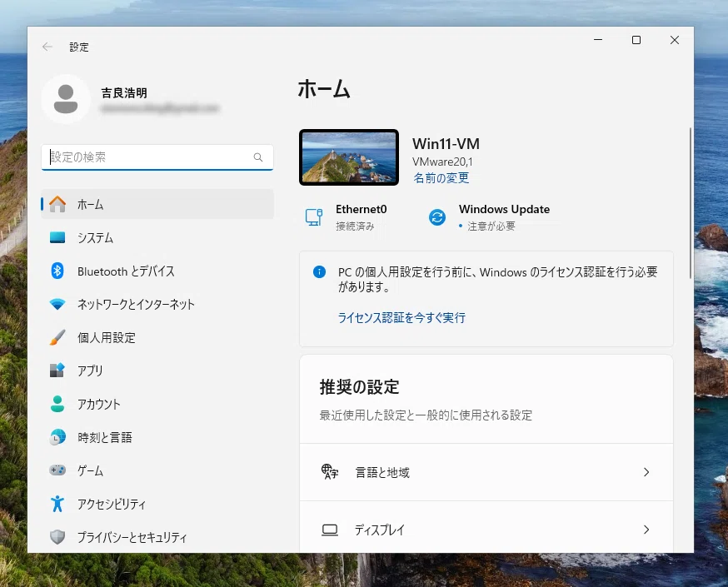Image resolution: width=728 pixels, height=587 pixels.
Task: Open システム settings category
Action: click(157, 237)
